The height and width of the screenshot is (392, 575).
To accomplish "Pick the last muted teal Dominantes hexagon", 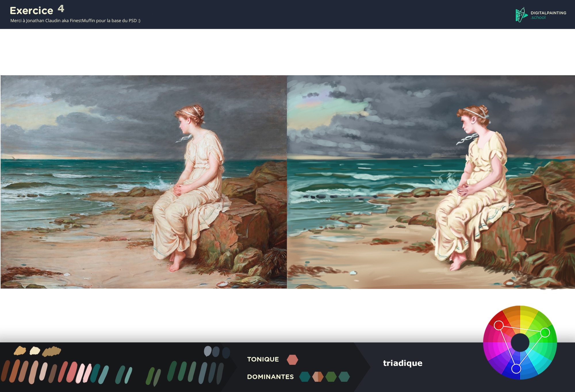I will click(x=344, y=376).
